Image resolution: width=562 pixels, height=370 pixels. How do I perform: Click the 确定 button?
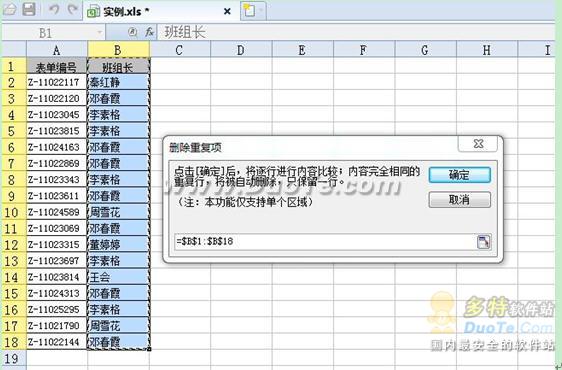(459, 175)
